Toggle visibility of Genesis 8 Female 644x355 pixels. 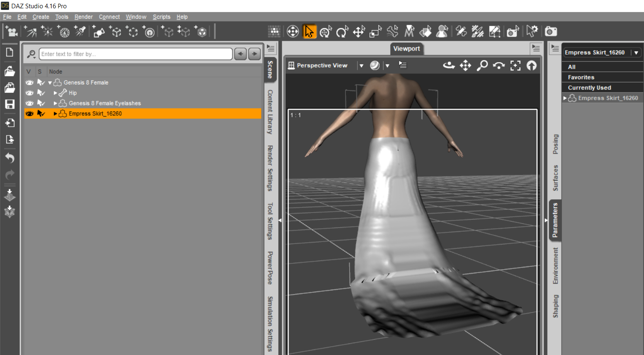[x=29, y=82]
